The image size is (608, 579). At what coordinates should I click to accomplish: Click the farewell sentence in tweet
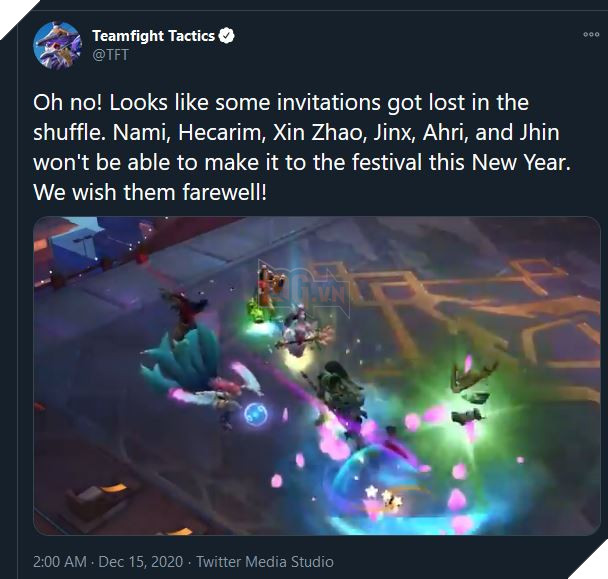pos(150,192)
